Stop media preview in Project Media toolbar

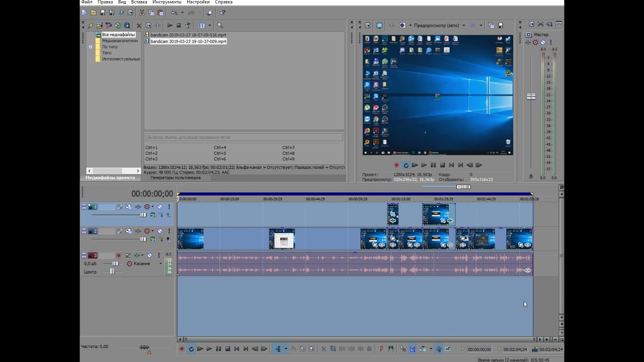coord(179,25)
